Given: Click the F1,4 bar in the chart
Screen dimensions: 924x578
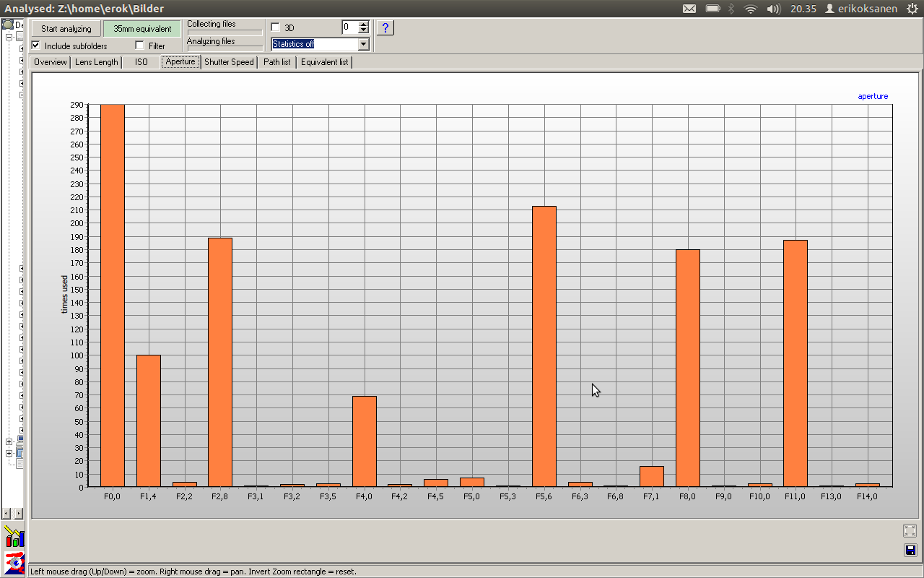Looking at the screenshot, I should (148, 420).
